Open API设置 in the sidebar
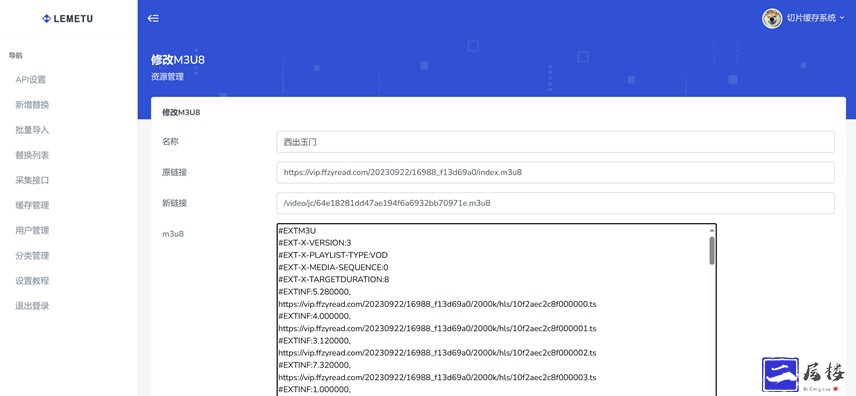The width and height of the screenshot is (856, 396). pyautogui.click(x=31, y=80)
